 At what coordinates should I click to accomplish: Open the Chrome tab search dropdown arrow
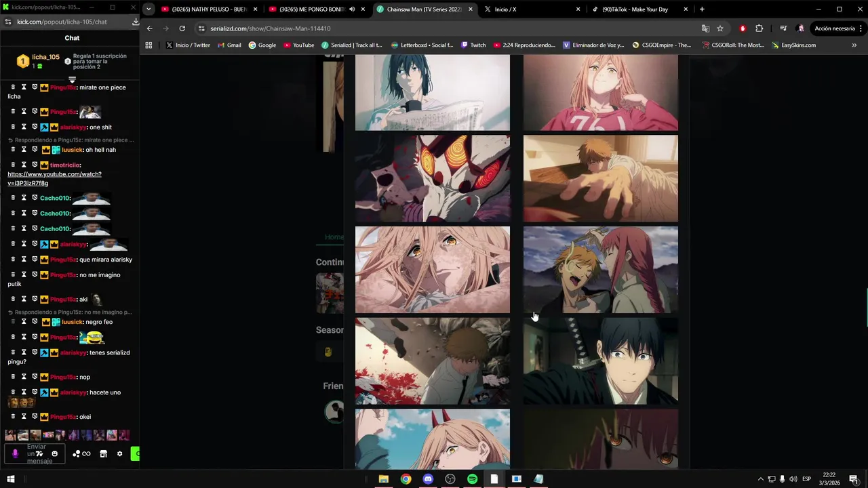(149, 9)
